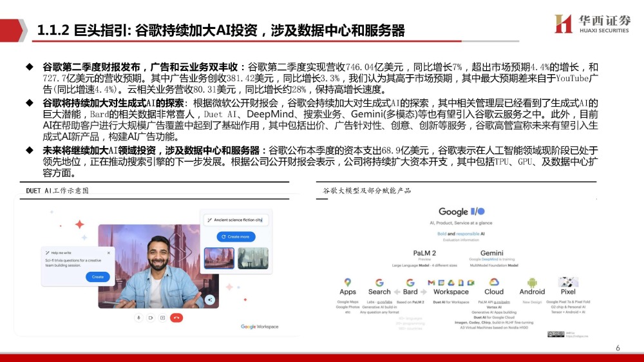Click the page number 6
The width and height of the screenshot is (644, 362).
(618, 348)
